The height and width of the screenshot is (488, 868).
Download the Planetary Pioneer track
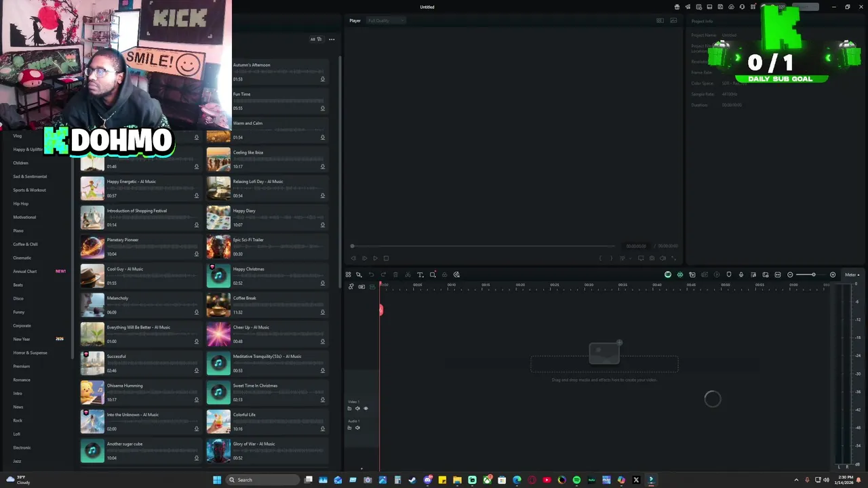tap(197, 254)
